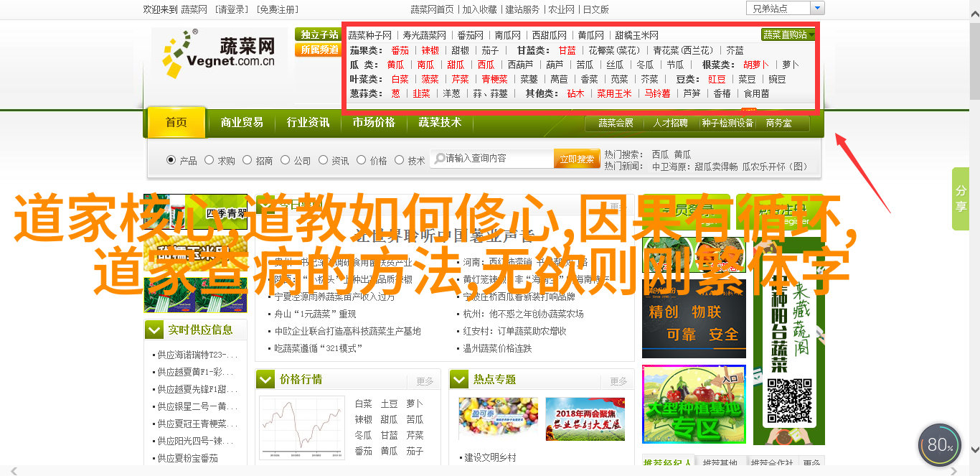Open 人才招聘 in secondary navigation

(x=670, y=123)
